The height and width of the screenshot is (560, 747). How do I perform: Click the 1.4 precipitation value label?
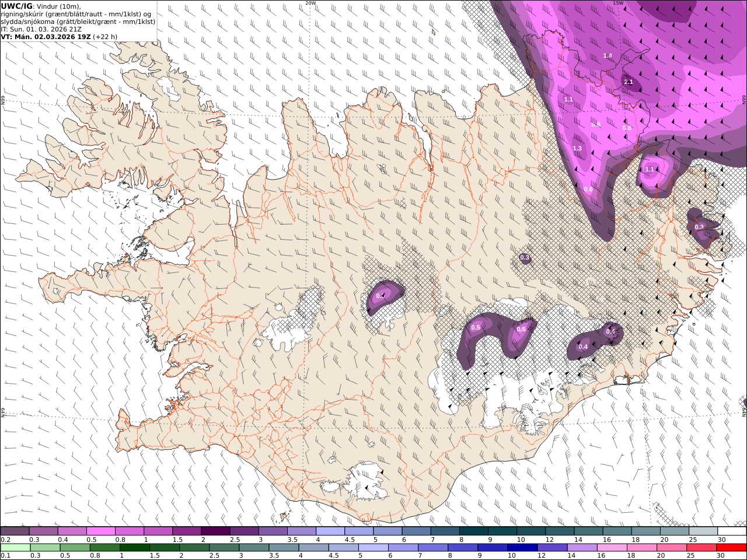pos(608,56)
